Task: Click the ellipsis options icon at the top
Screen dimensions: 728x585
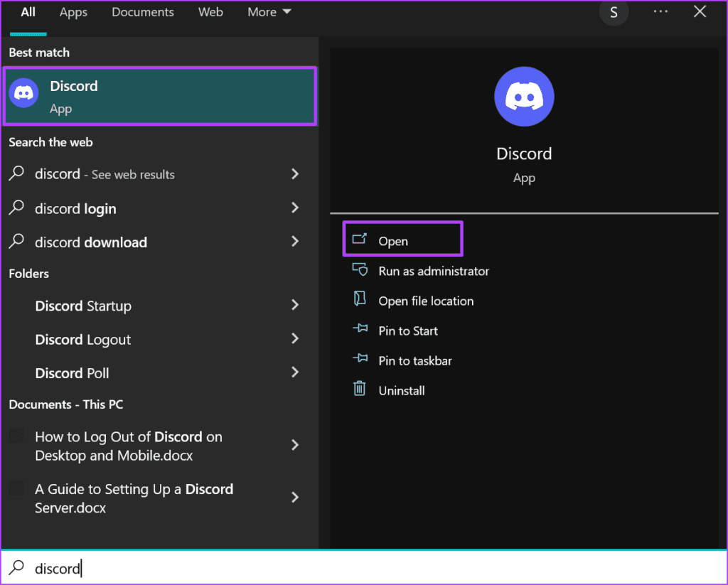Action: (660, 11)
